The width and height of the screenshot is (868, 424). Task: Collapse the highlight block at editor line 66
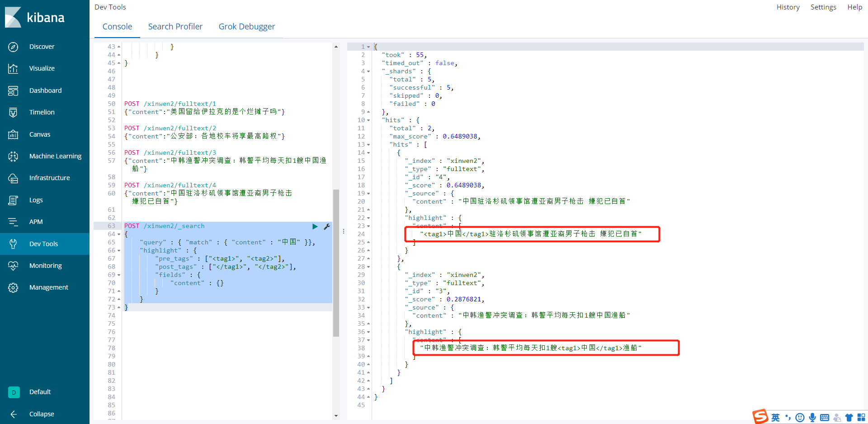(119, 251)
